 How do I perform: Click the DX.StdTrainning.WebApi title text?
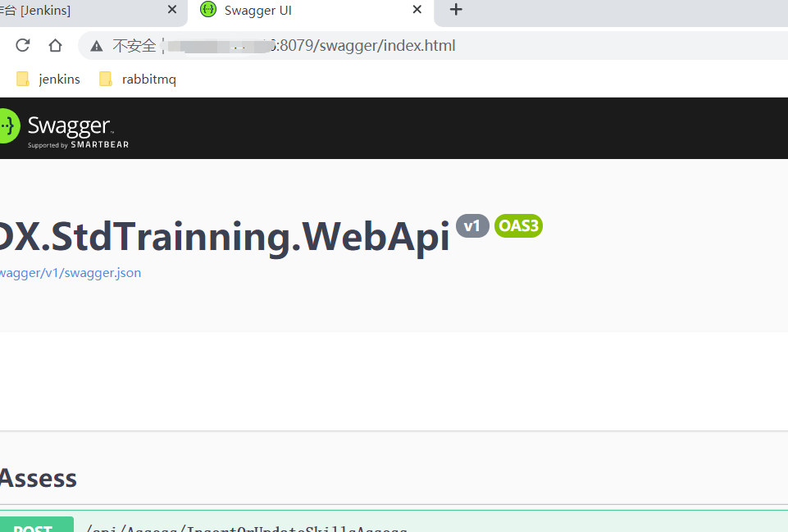coord(224,237)
